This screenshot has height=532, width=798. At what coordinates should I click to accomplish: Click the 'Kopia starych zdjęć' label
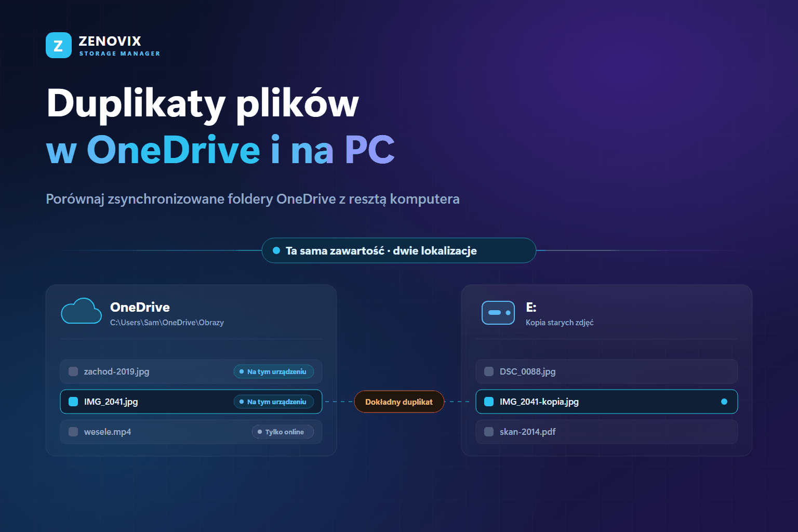[x=560, y=323]
